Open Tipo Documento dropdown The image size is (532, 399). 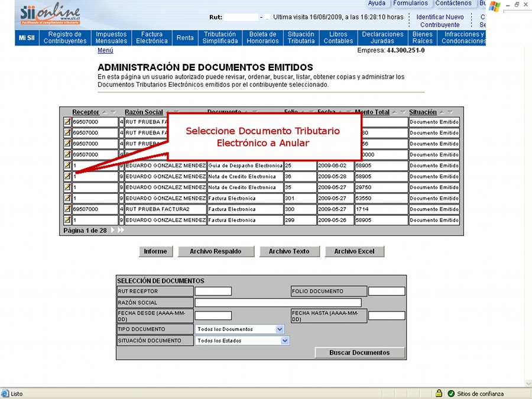click(x=280, y=329)
